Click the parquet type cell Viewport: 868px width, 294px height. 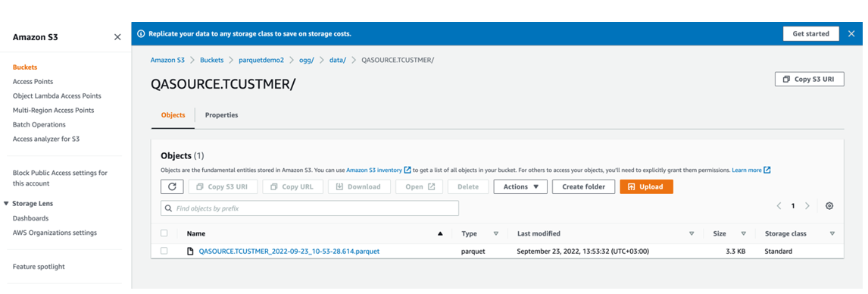pos(473,252)
